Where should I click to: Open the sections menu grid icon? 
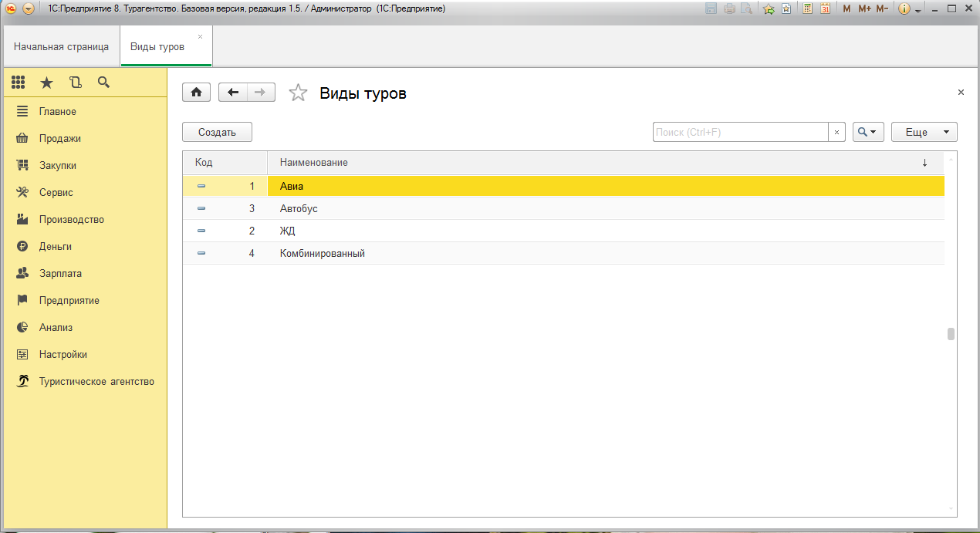point(18,83)
